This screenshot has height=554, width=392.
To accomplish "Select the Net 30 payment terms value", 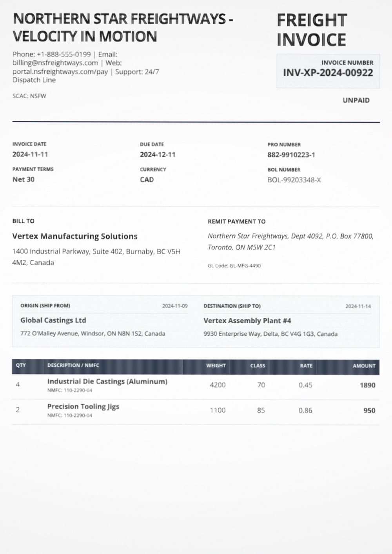I will [x=24, y=179].
